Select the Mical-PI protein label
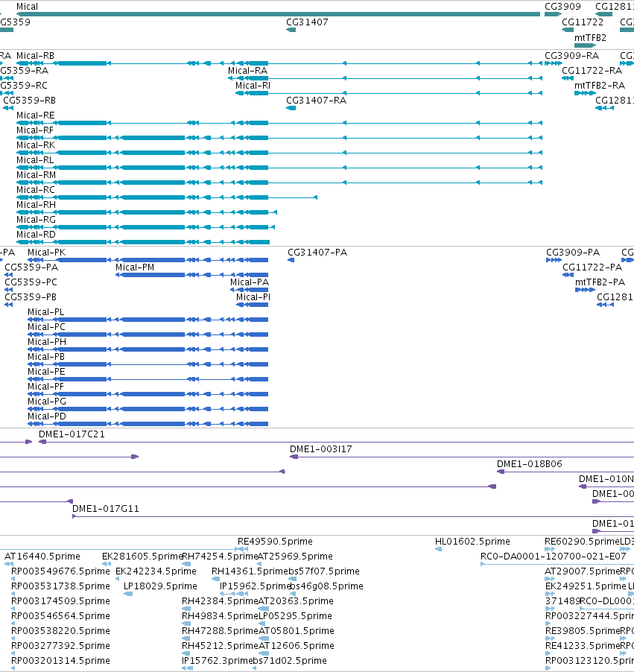Viewport: 634px width, 672px height. tap(253, 297)
